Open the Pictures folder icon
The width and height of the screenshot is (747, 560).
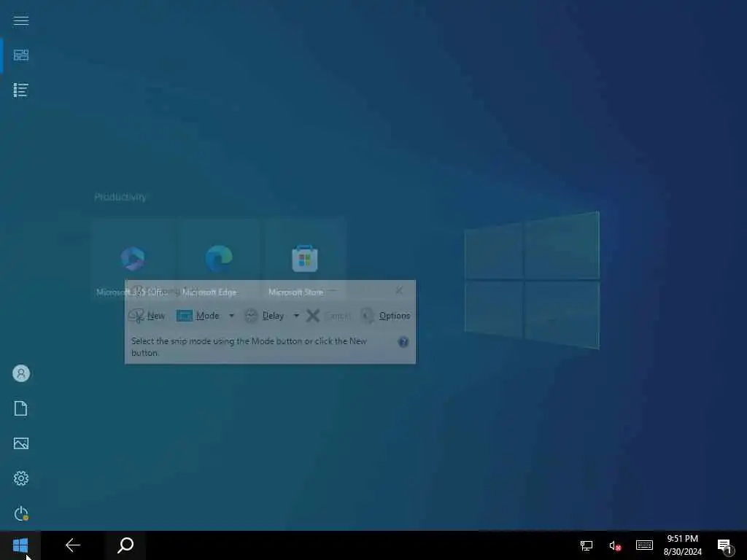coord(21,443)
